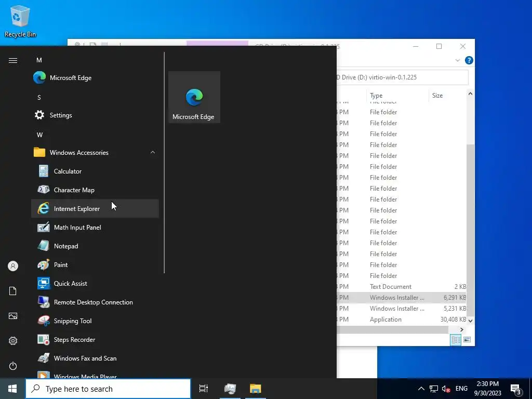Sort by Type column header
This screenshot has height=399, width=532.
397,96
